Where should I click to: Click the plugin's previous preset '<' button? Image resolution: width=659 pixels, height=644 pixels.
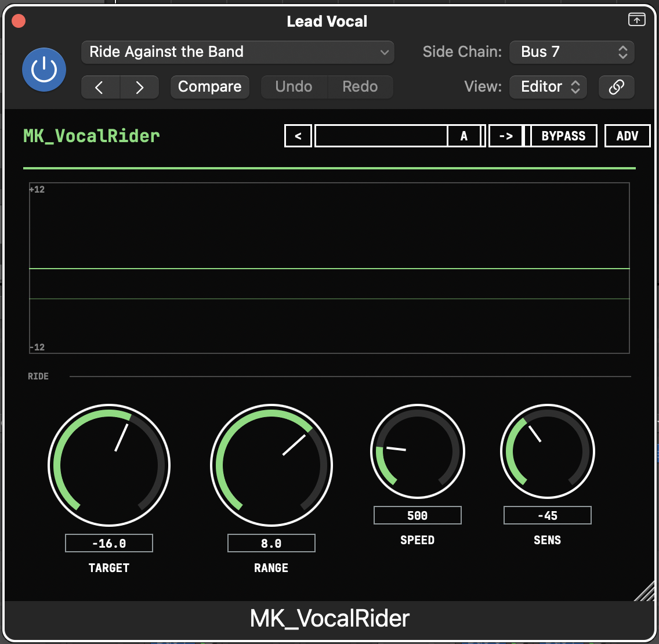(x=298, y=136)
